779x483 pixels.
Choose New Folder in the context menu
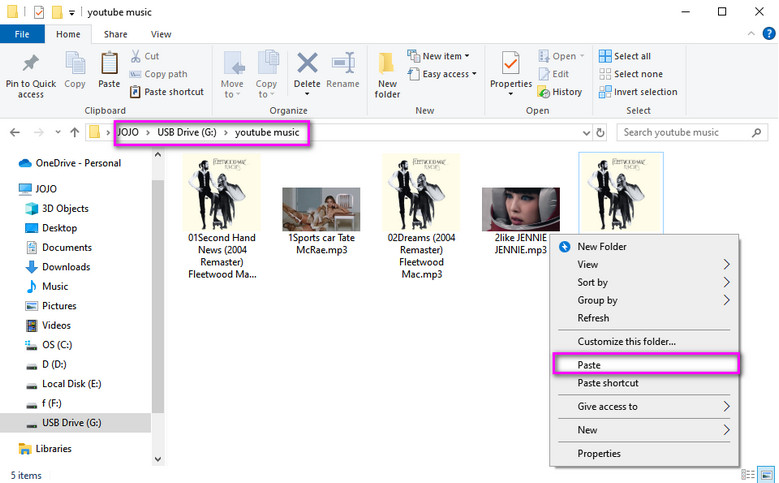coord(644,246)
